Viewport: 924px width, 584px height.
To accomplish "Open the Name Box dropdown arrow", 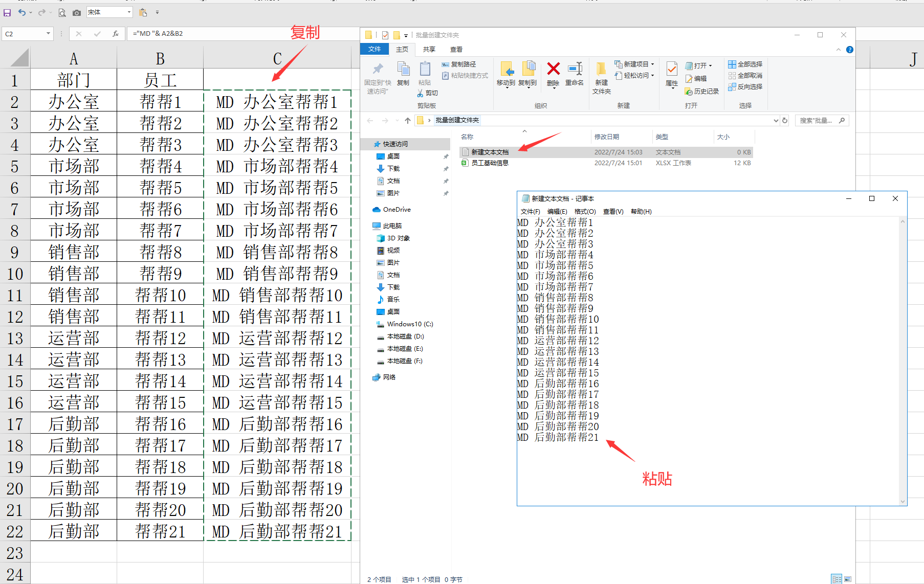I will 48,34.
